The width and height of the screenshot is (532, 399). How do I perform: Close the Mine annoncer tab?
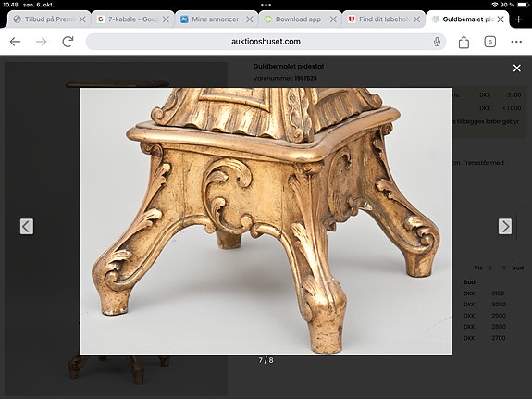click(250, 19)
